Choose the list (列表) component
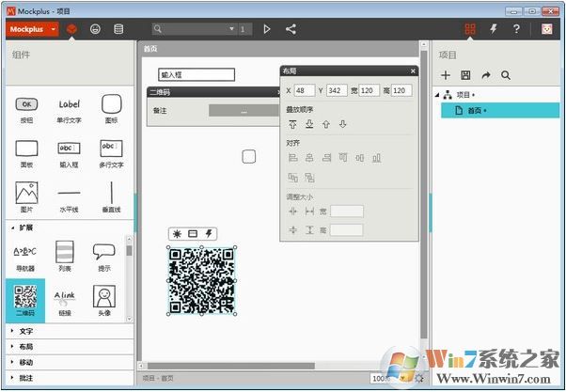Viewport: 566px width, 392px height. pyautogui.click(x=65, y=255)
